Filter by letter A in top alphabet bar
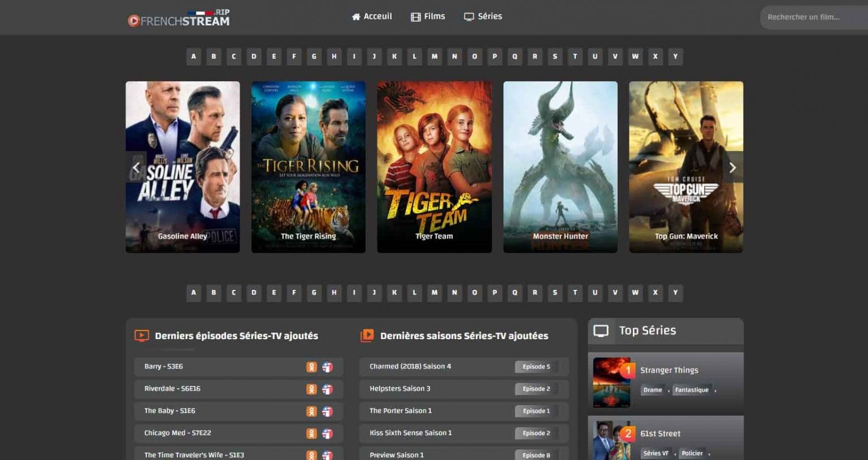868x460 pixels. (194, 57)
